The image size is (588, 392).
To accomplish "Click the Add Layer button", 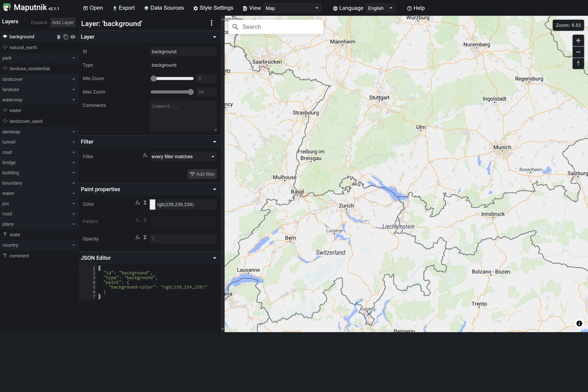I will pyautogui.click(x=63, y=22).
